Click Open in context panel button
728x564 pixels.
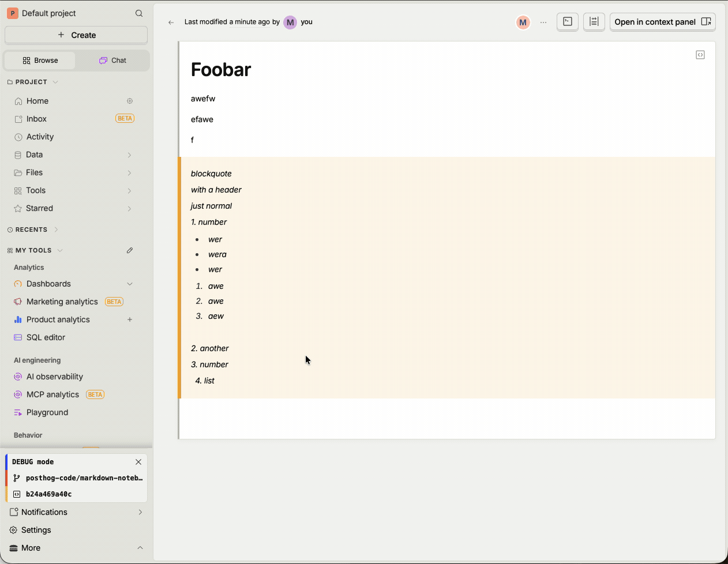coord(663,22)
